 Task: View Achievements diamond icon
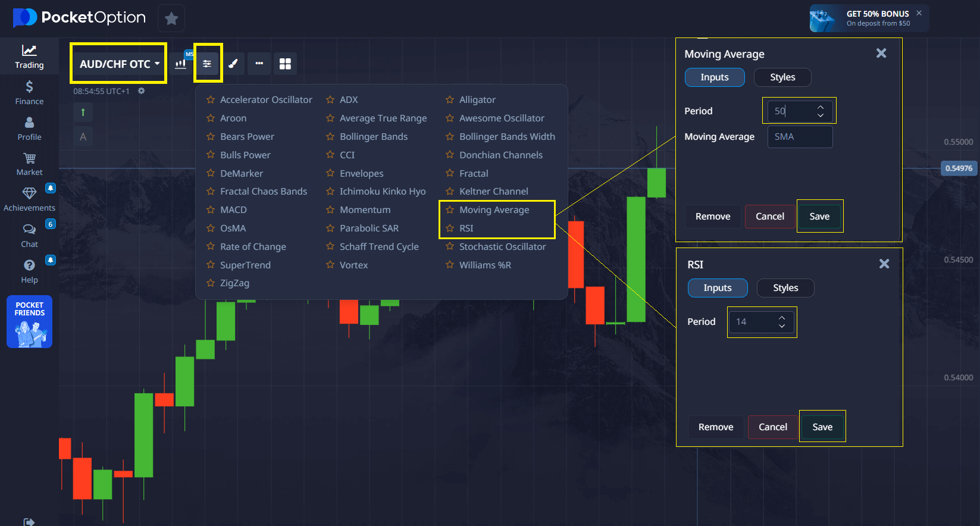[29, 193]
